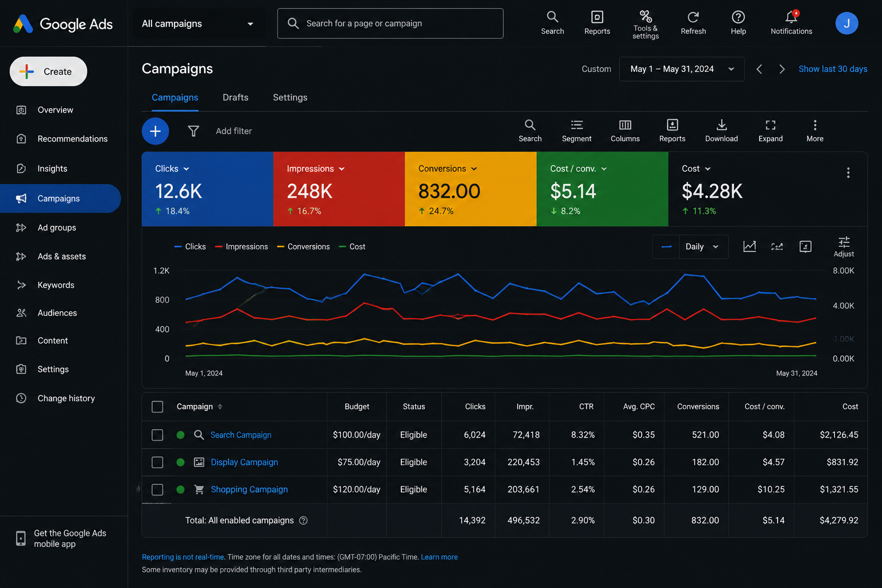Screen dimensions: 882x588
Task: Click Get the Google Ads mobile app
Action: point(61,539)
